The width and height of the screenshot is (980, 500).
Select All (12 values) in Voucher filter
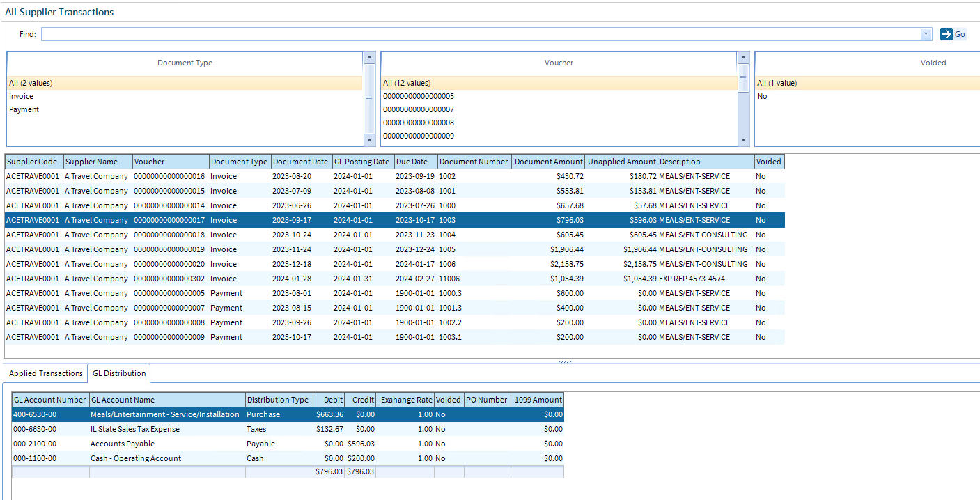click(559, 83)
